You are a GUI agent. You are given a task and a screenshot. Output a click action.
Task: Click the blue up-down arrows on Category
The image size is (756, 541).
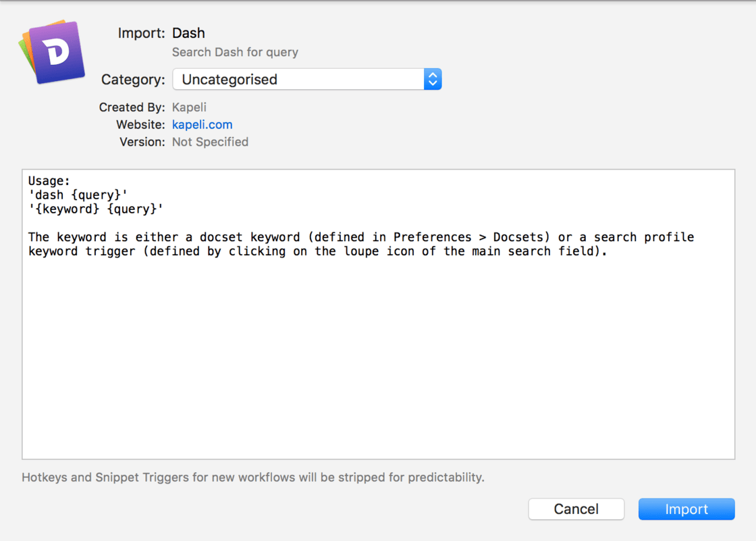433,79
